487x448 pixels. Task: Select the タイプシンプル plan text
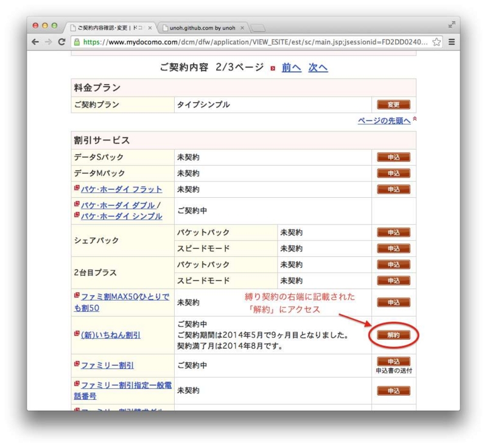[x=203, y=105]
